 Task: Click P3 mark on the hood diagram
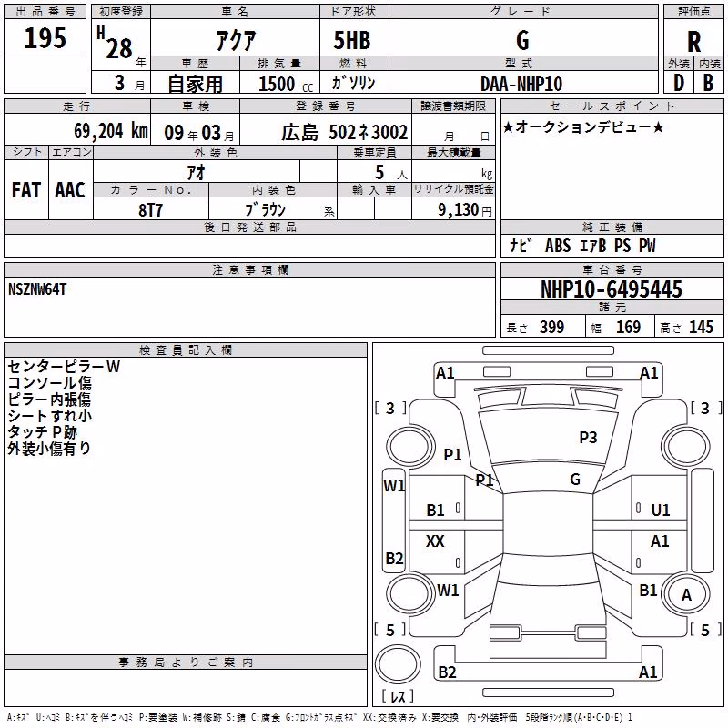pyautogui.click(x=588, y=438)
